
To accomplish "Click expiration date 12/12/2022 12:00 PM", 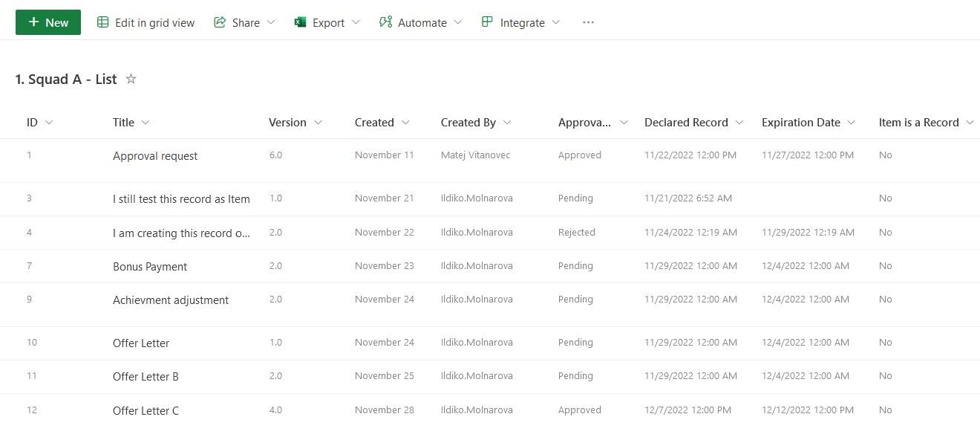I will (808, 410).
